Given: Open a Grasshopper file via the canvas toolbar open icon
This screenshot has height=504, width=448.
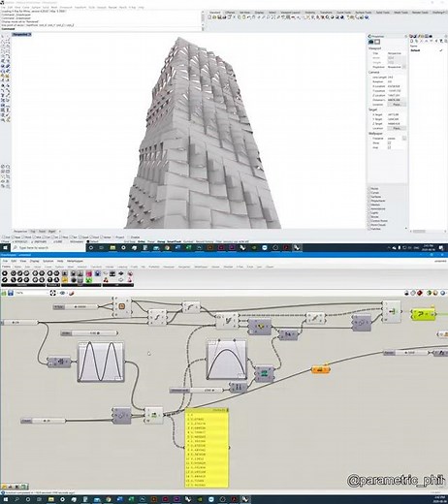Looking at the screenshot, I should 4,293.
